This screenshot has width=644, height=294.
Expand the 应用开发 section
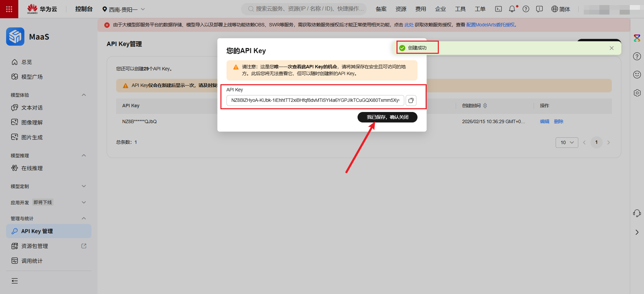(84, 203)
